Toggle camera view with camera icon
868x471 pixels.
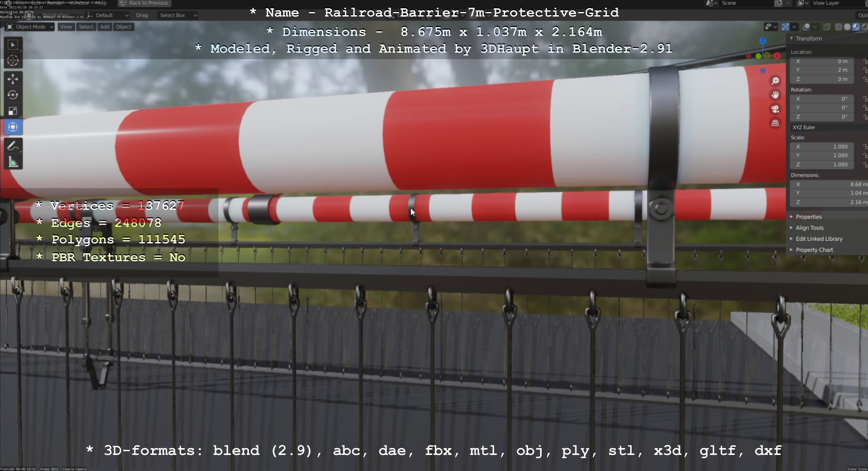775,109
